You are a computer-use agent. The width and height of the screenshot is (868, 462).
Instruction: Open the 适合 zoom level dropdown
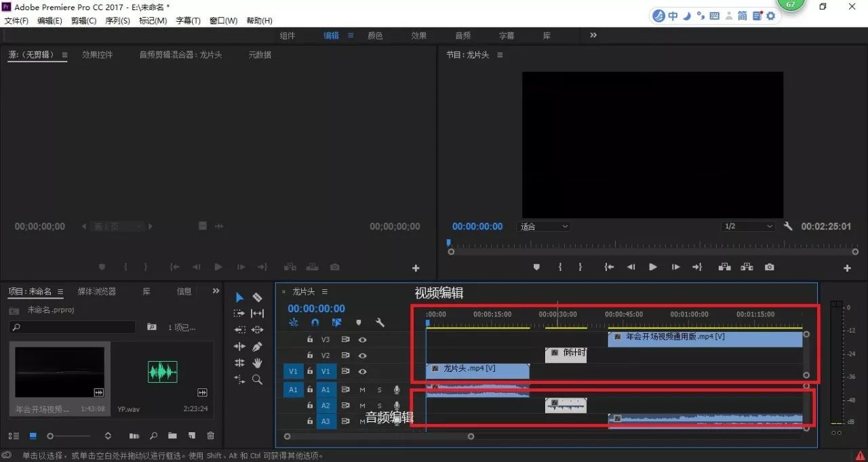click(x=543, y=226)
